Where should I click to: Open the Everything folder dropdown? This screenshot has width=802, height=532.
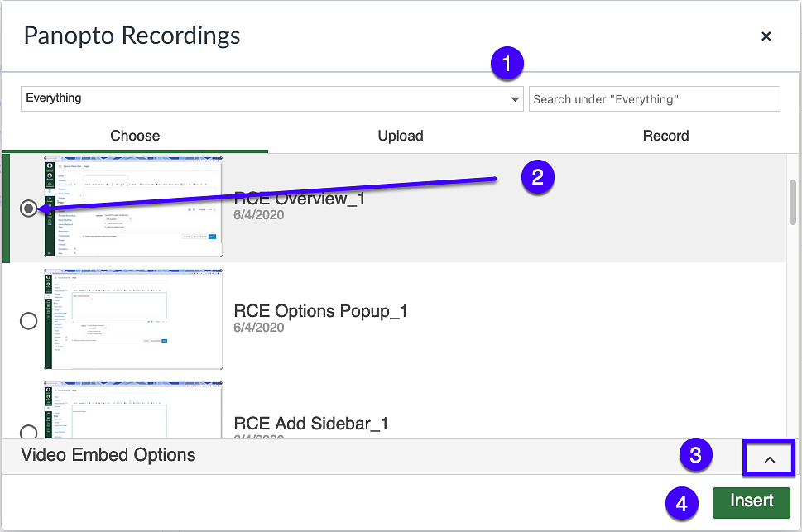tap(271, 98)
